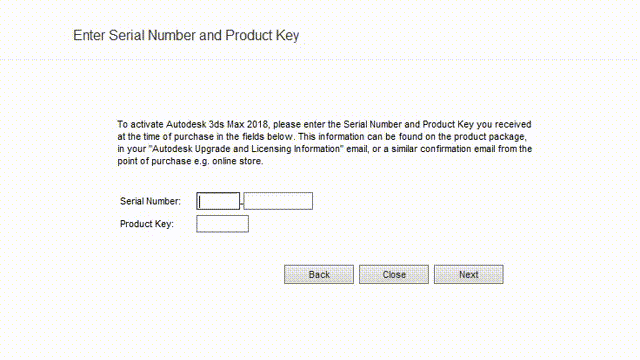Click the "Serial Number:" label
The width and height of the screenshot is (640, 360).
coord(150,201)
